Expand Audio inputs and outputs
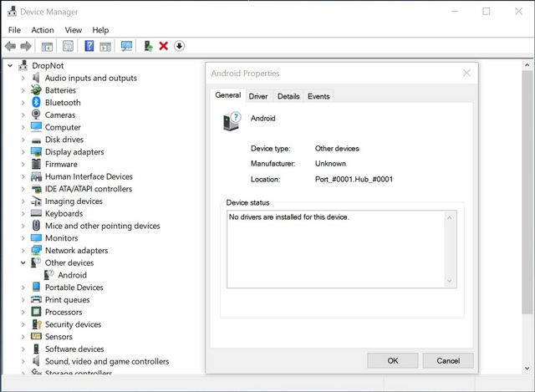This screenshot has height=392, width=535. coord(23,78)
